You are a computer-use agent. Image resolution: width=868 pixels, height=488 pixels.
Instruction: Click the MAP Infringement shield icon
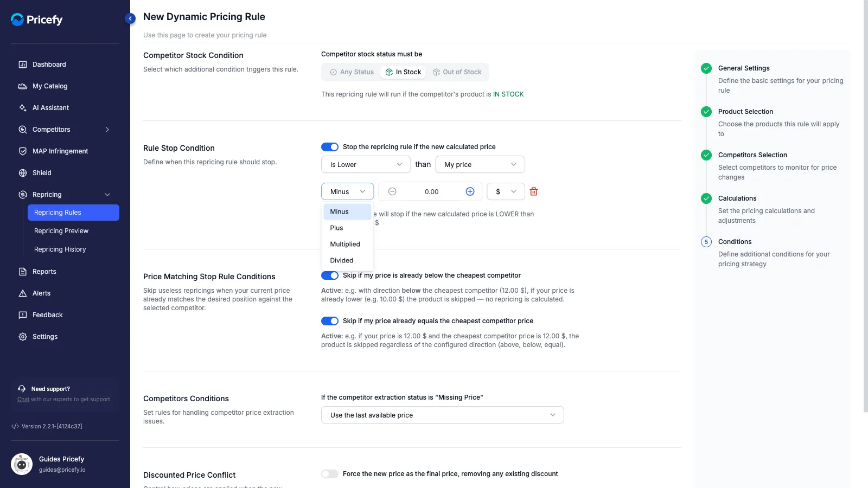point(23,151)
